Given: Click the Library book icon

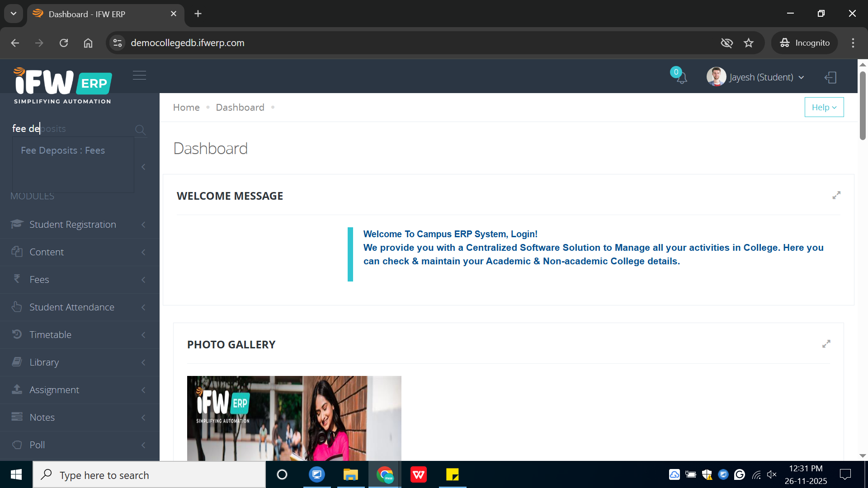Looking at the screenshot, I should tap(17, 362).
